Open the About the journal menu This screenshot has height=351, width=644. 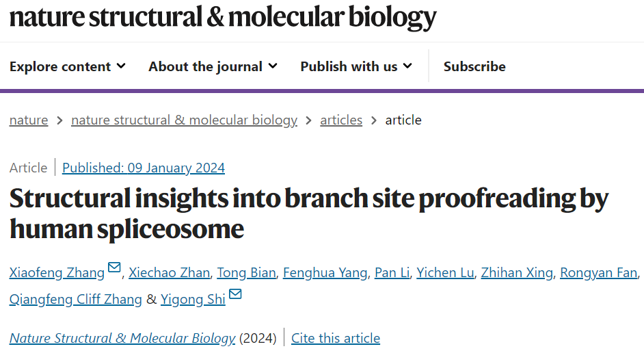[x=213, y=66]
